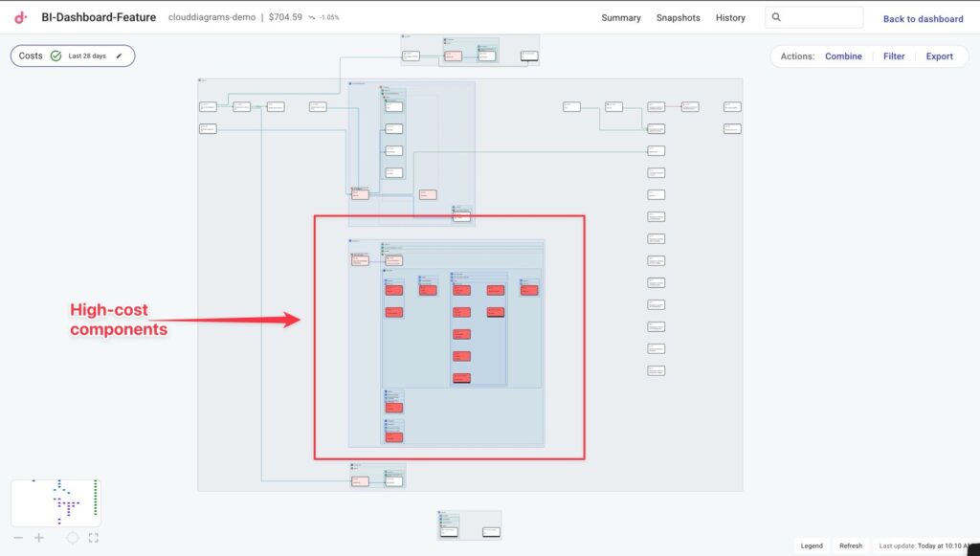Open the History tab

[x=730, y=18]
